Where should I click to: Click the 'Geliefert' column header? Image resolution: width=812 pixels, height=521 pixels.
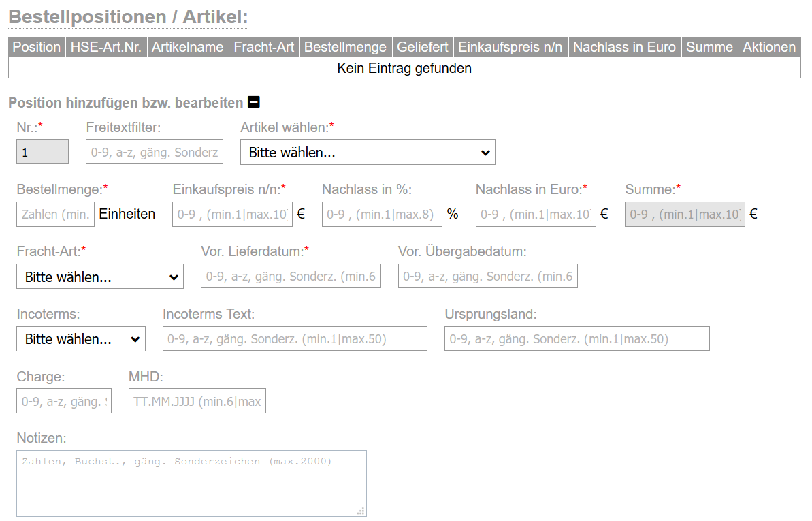423,47
